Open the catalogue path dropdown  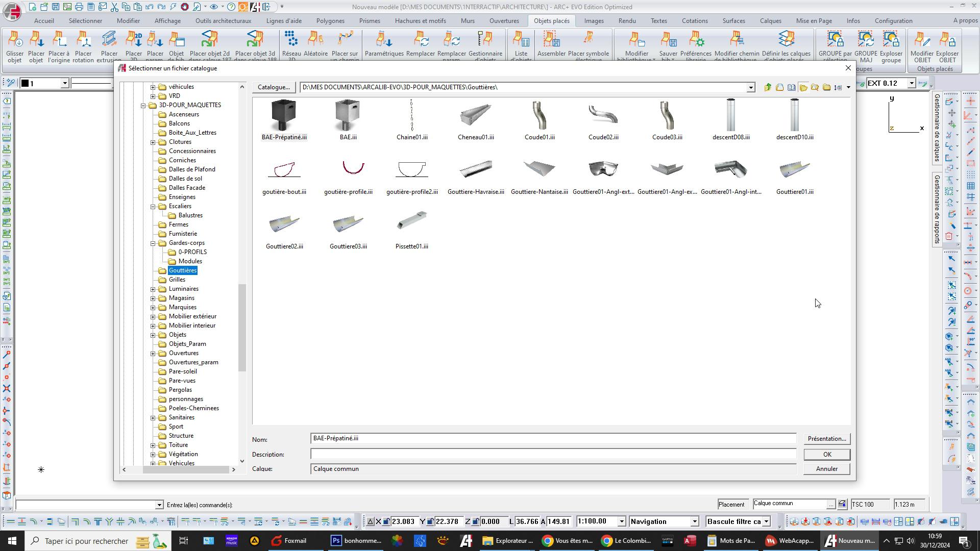click(x=750, y=88)
